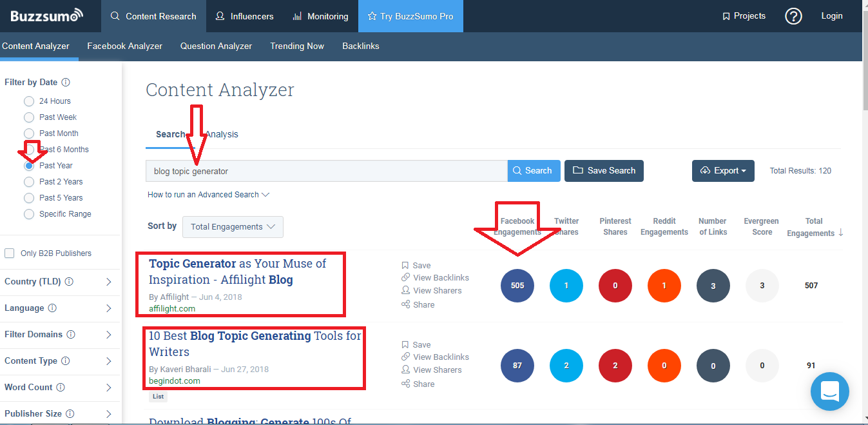Viewport: 868px width, 425px height.
Task: Click info icon next to Content Type
Action: [65, 361]
